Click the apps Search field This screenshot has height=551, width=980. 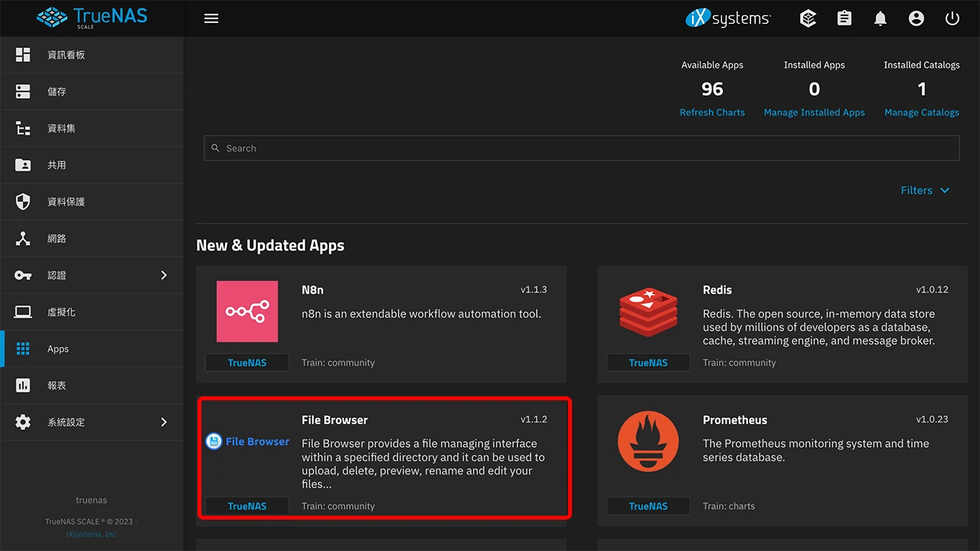coord(582,148)
